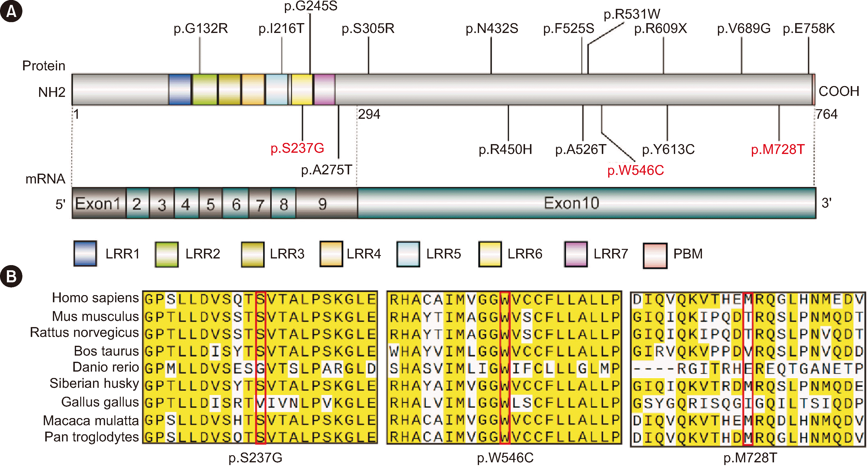Click the Protein row label
The height and width of the screenshot is (468, 868).
point(44,66)
